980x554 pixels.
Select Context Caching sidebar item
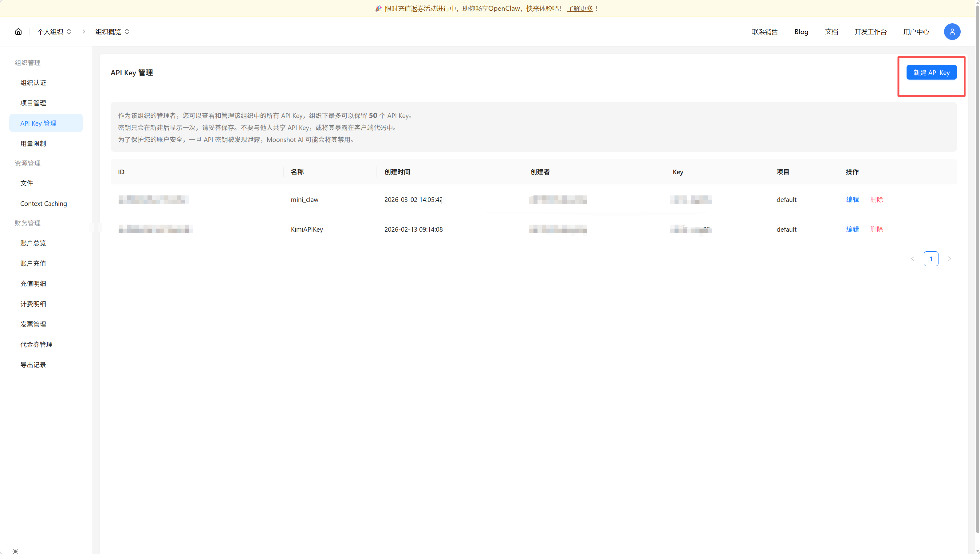point(43,204)
